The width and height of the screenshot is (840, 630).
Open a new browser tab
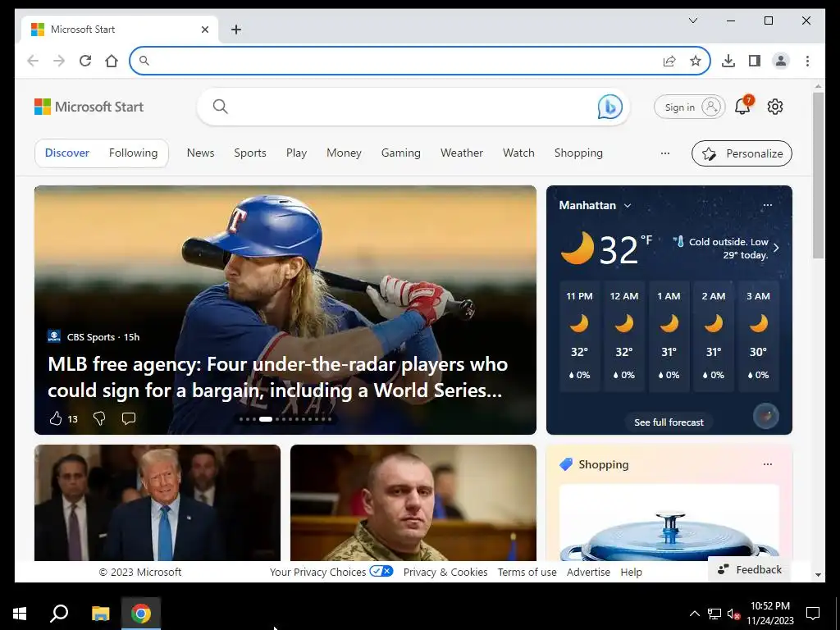(x=236, y=30)
